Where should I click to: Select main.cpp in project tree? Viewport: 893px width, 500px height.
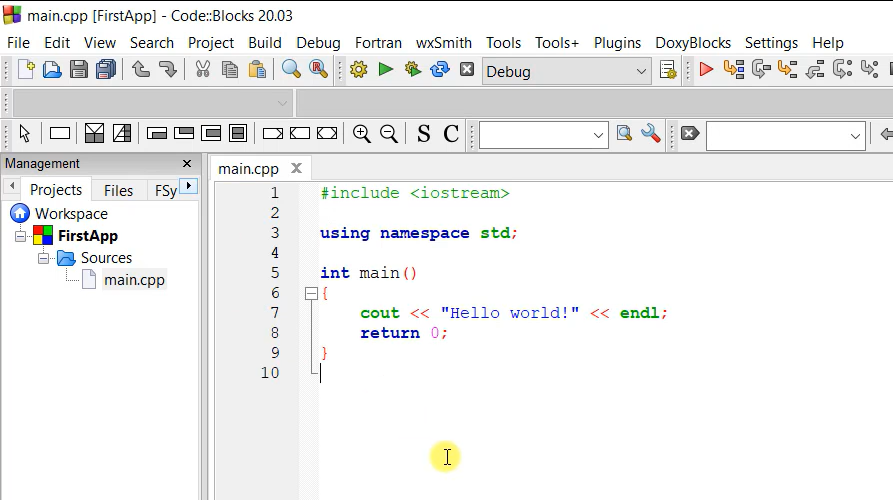pos(134,280)
